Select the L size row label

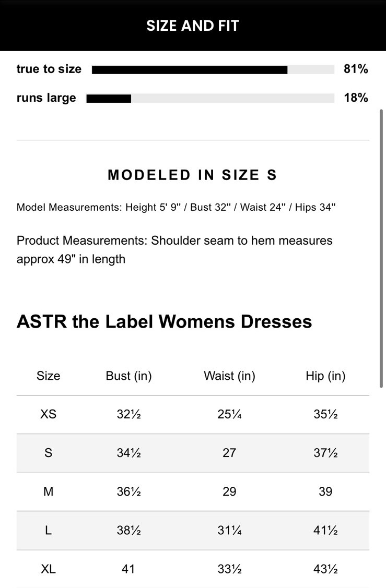(x=48, y=530)
